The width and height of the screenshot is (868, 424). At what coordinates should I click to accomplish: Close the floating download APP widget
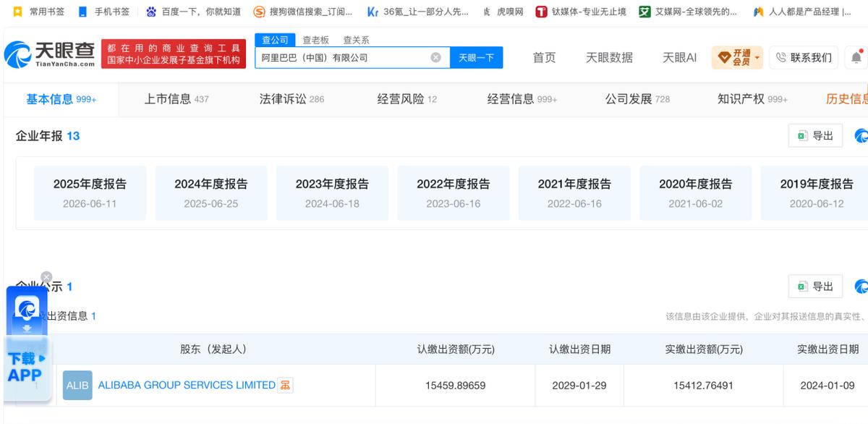[46, 277]
